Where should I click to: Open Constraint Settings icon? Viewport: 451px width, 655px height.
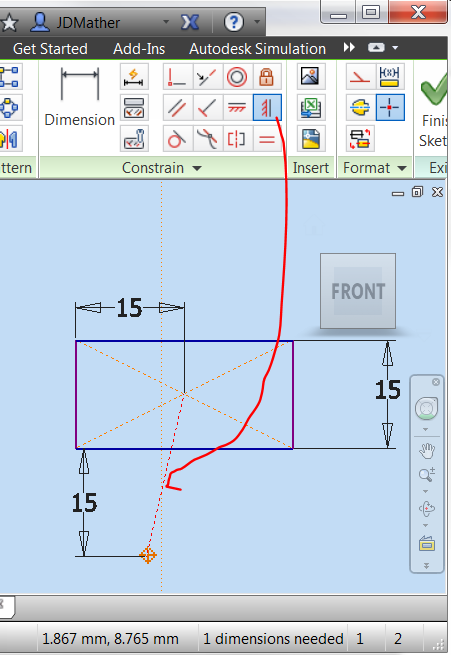(x=134, y=139)
